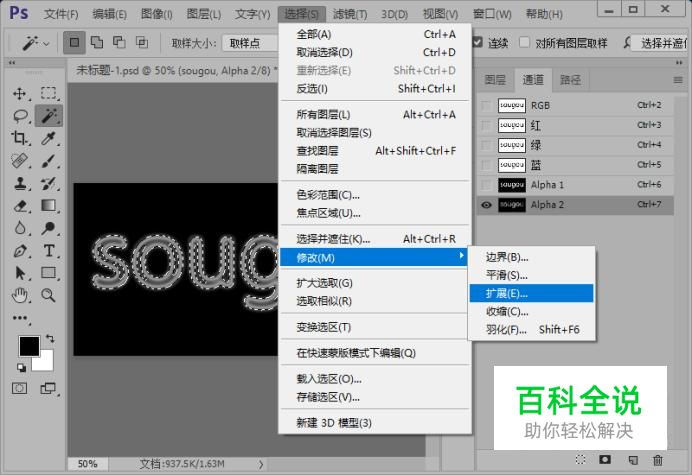692x475 pixels.
Task: Choose 羽化(F)... from the submenu
Action: (x=531, y=330)
